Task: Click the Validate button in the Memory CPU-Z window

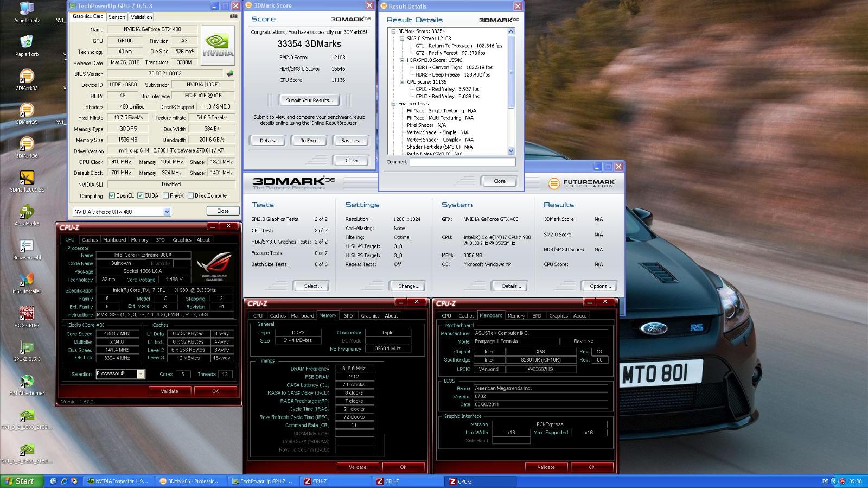Action: tap(358, 467)
